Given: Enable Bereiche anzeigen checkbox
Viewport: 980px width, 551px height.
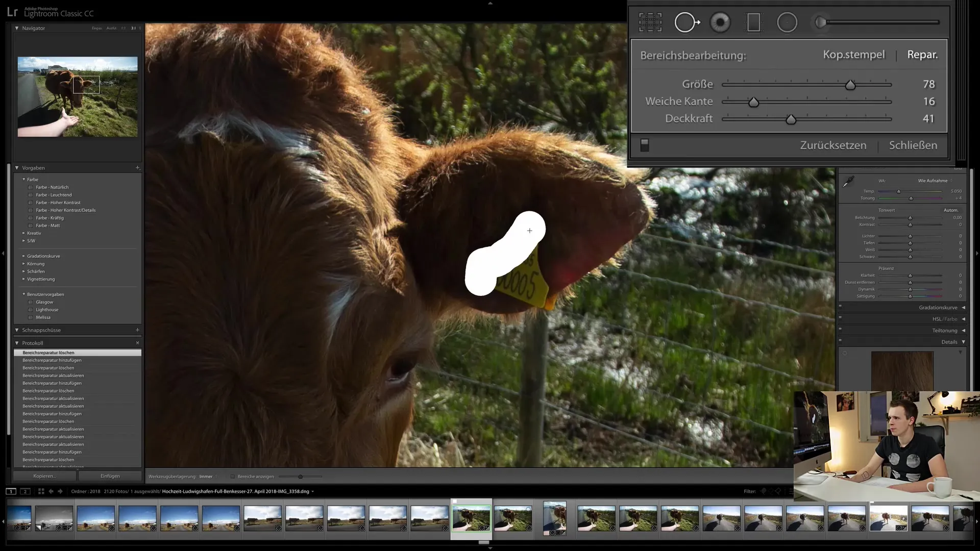Looking at the screenshot, I should (232, 477).
